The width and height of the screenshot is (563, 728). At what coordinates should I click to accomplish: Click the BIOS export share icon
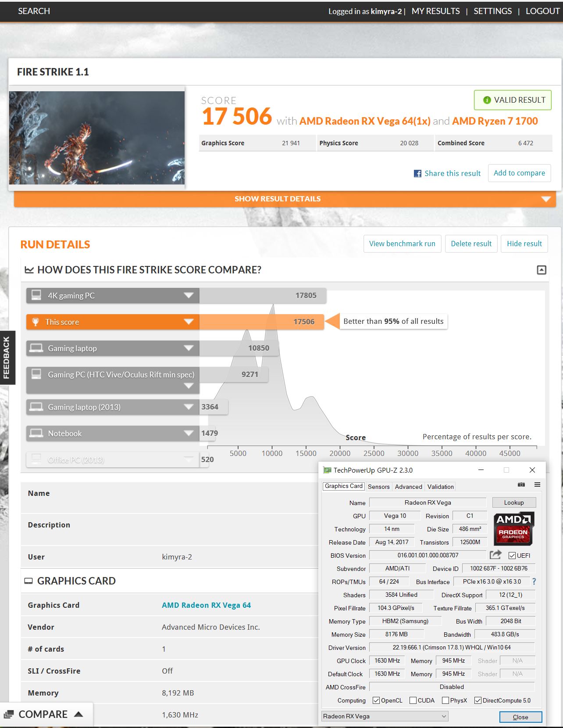point(495,555)
